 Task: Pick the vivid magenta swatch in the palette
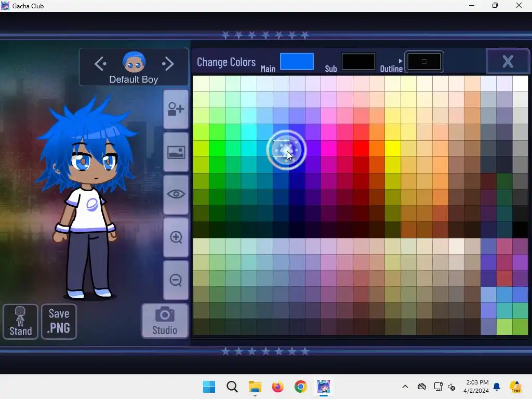(329, 149)
